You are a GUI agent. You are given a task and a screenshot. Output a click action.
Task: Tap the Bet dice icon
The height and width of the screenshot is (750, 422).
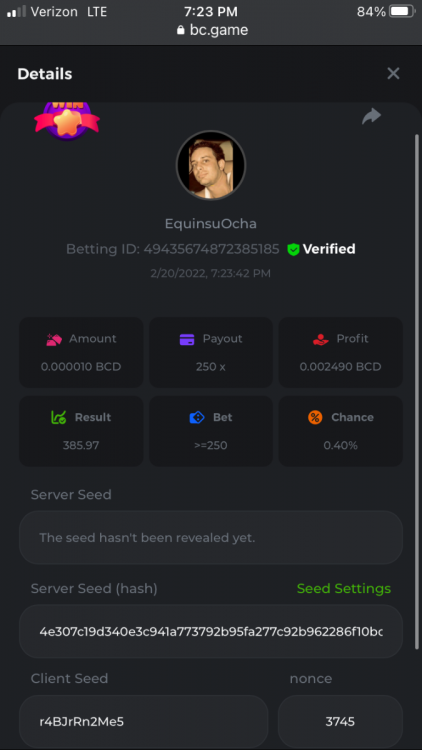click(x=197, y=418)
